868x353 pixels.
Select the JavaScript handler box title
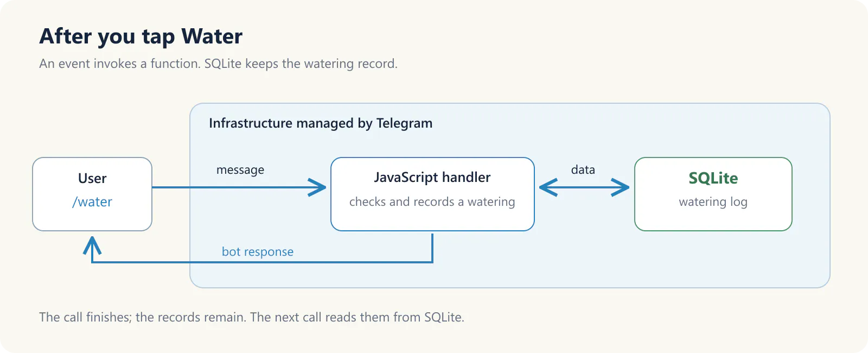pyautogui.click(x=432, y=178)
